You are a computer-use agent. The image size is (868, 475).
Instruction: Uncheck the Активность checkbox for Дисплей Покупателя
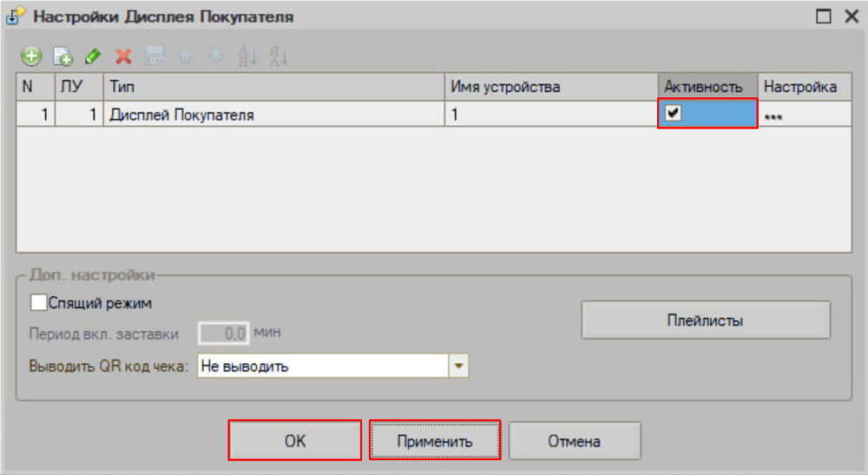[x=673, y=114]
